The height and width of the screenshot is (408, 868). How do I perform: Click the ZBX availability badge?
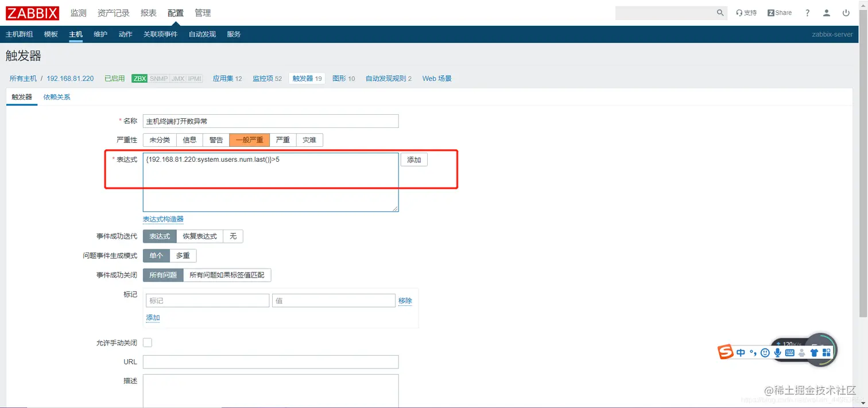tap(139, 79)
